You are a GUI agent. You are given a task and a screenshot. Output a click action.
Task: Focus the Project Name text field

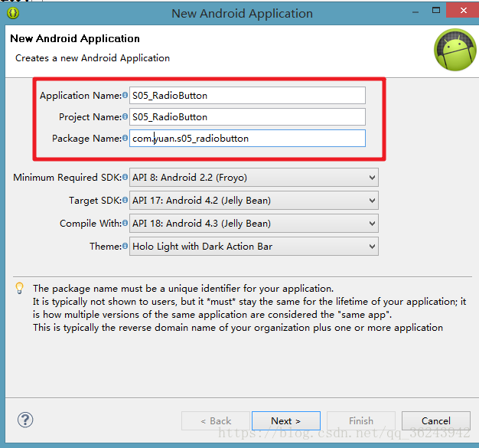coord(247,116)
